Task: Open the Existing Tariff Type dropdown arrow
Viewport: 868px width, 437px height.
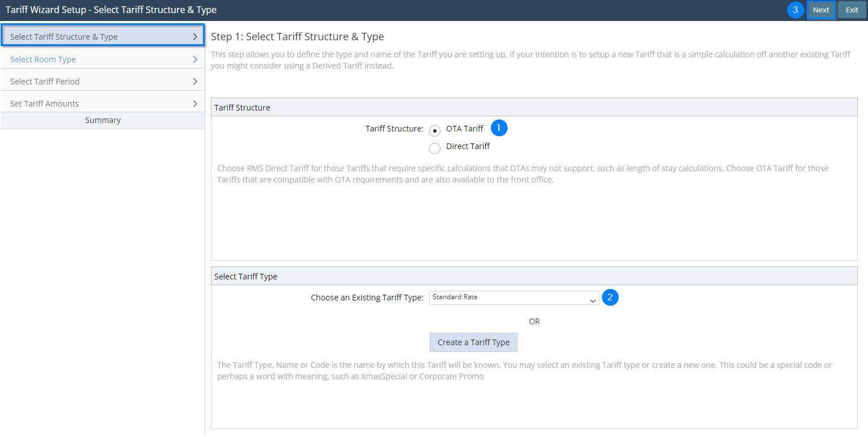Action: pyautogui.click(x=592, y=300)
